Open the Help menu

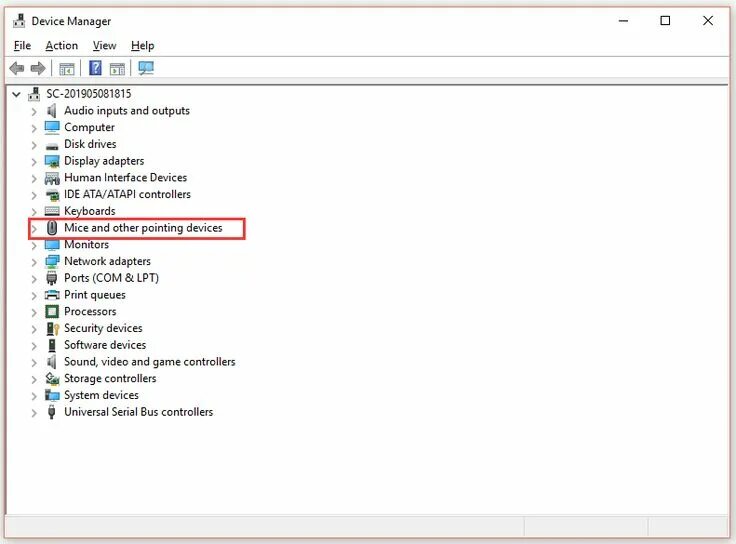[x=142, y=46]
